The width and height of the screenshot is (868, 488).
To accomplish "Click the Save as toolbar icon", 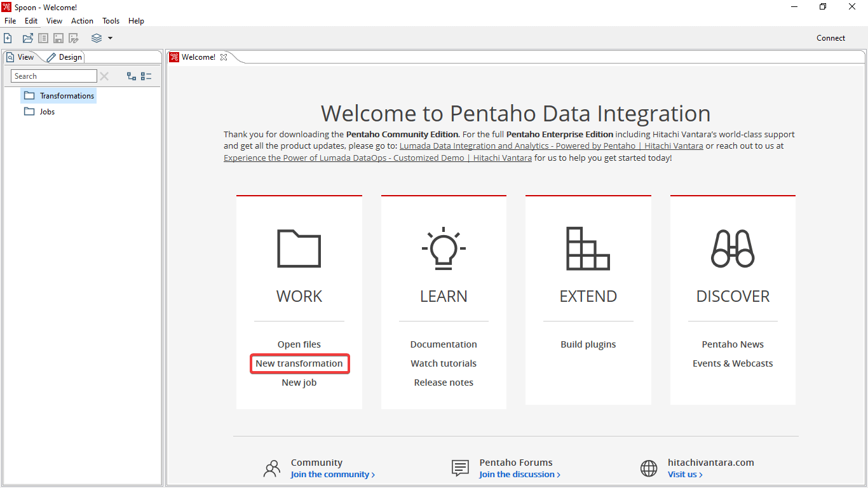I will [x=74, y=38].
